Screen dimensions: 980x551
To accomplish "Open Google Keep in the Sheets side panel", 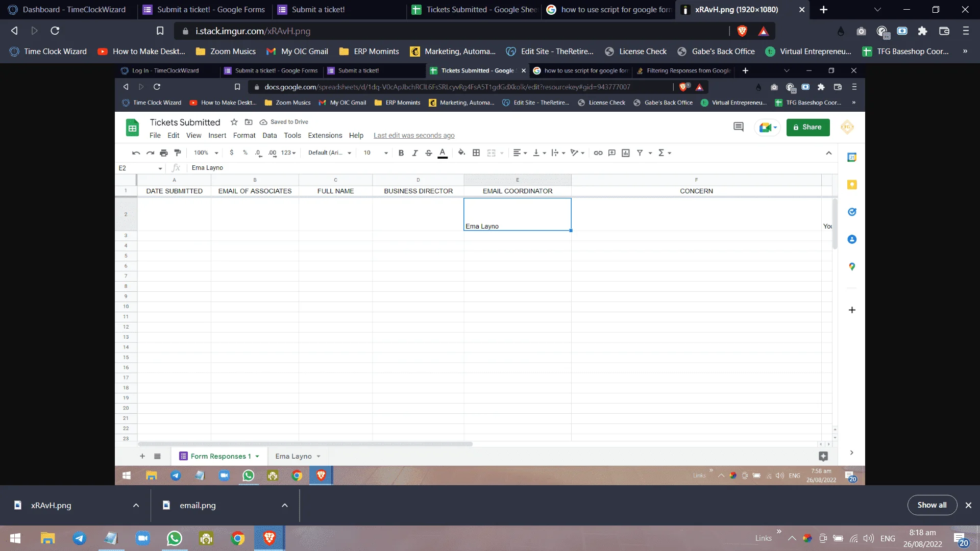I will (852, 185).
